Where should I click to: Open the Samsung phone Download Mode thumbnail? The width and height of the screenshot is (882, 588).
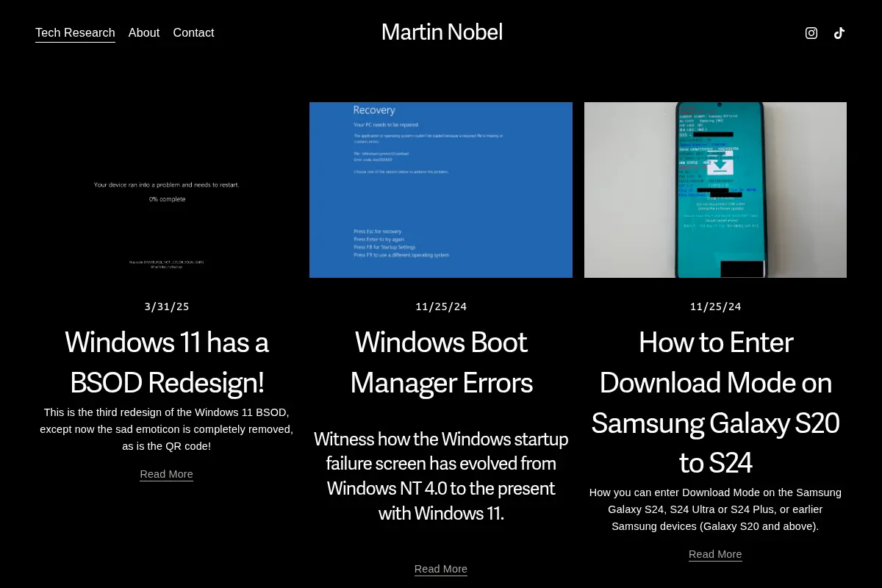tap(715, 190)
